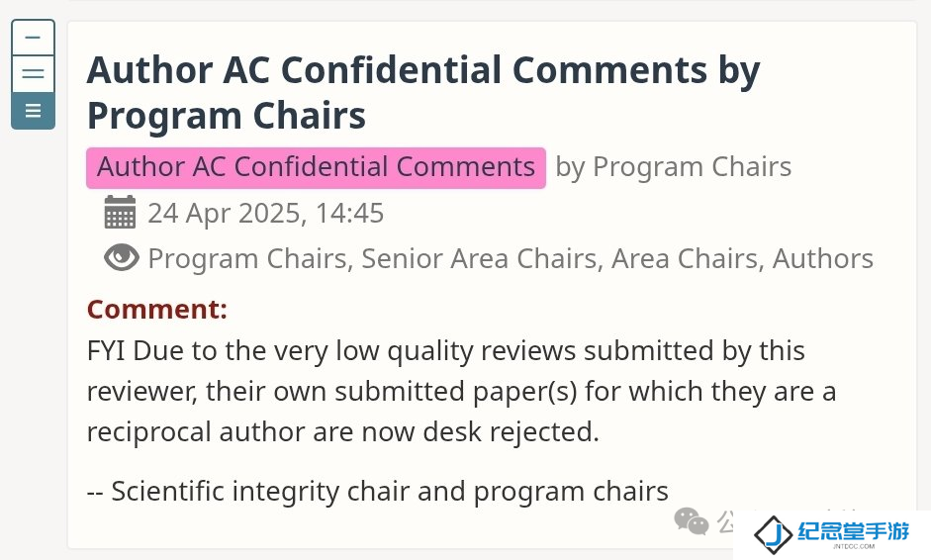
Task: Select the highlighted three-line full view button
Action: (x=34, y=111)
